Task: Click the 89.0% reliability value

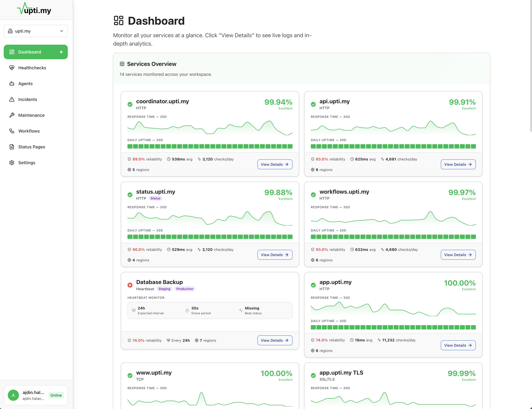Action: pos(139,159)
